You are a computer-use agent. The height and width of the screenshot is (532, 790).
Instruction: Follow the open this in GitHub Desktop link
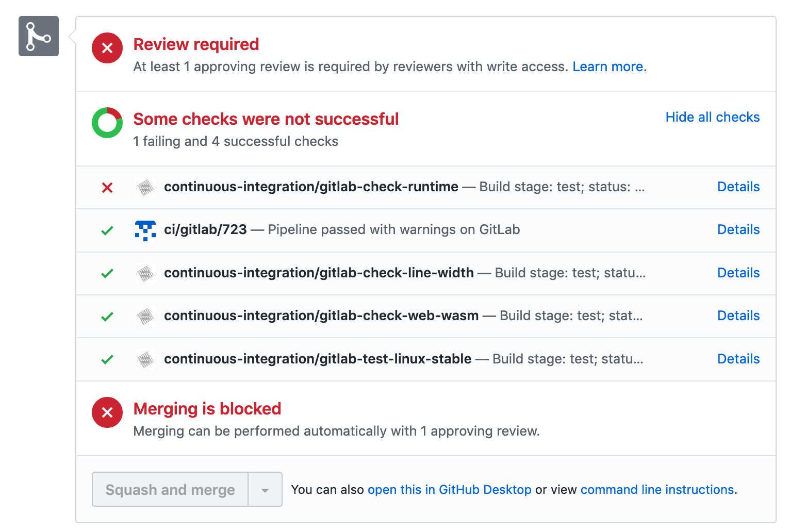click(449, 489)
